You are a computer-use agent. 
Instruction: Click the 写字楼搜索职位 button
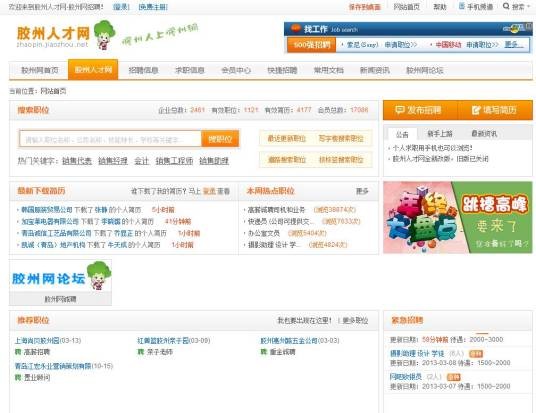(x=341, y=138)
